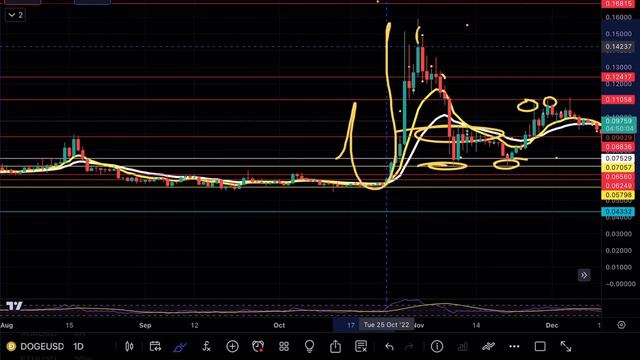The image size is (640, 360).
Task: Click the Sep label on time axis
Action: (145, 325)
